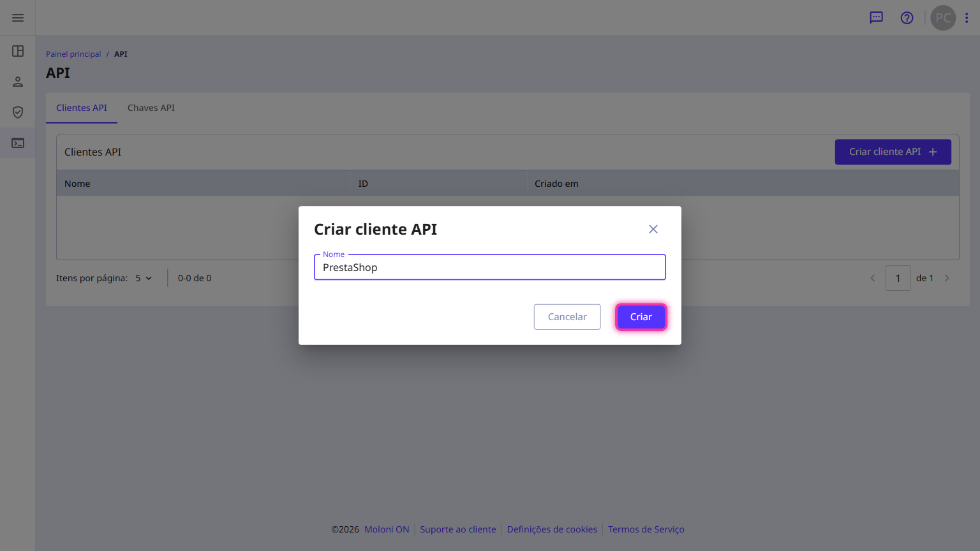This screenshot has width=980, height=551.
Task: Click the Criar button in dialog
Action: [641, 317]
